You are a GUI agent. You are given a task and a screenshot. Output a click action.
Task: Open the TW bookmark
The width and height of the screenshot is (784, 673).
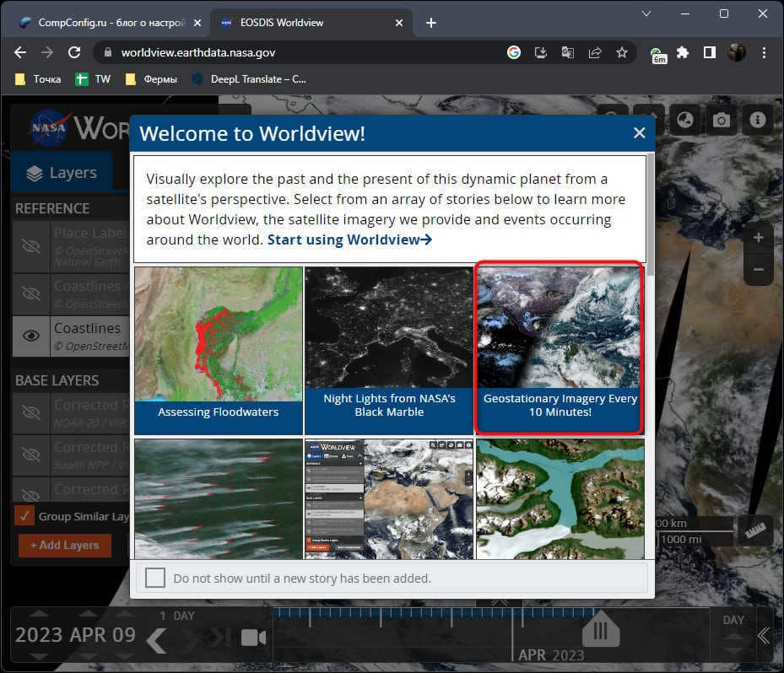click(x=93, y=79)
